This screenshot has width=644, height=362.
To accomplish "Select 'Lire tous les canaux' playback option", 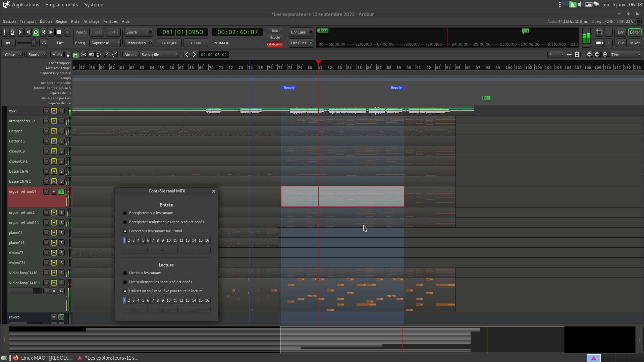I will click(125, 273).
